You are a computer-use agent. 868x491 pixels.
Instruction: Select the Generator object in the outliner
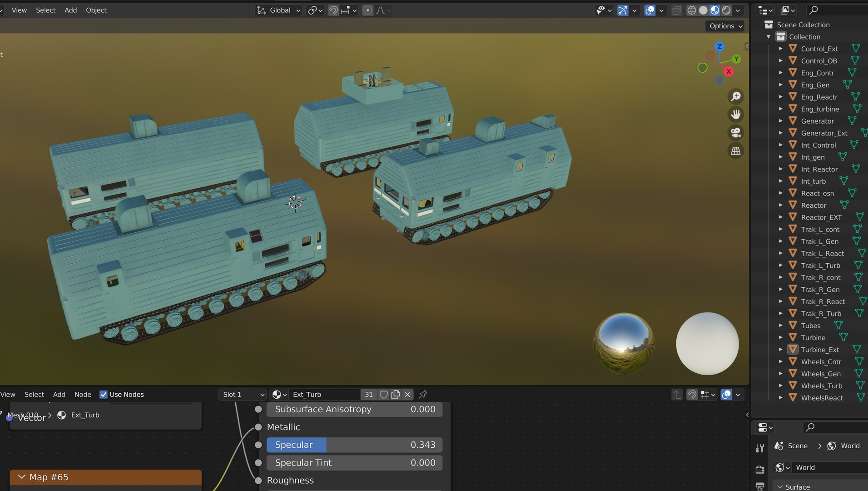[x=817, y=121]
